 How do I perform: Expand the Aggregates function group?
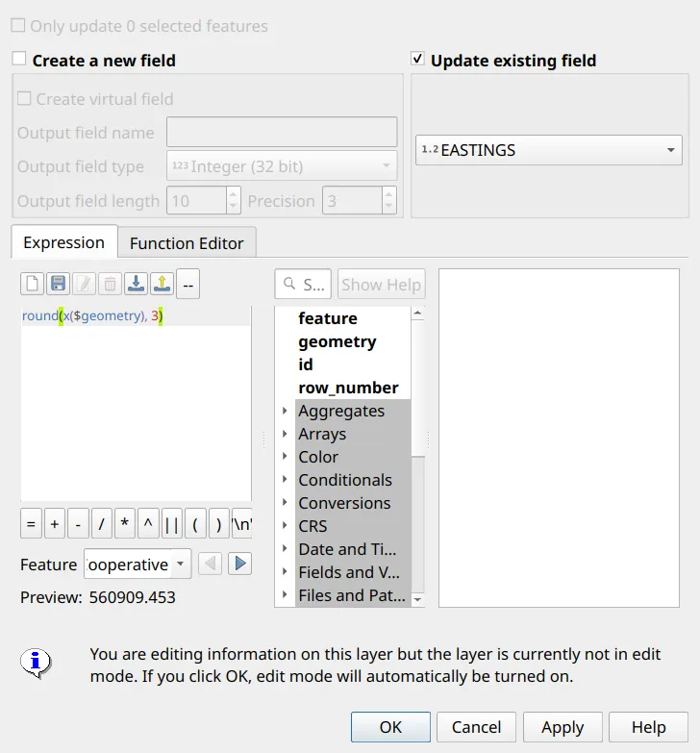pyautogui.click(x=285, y=411)
